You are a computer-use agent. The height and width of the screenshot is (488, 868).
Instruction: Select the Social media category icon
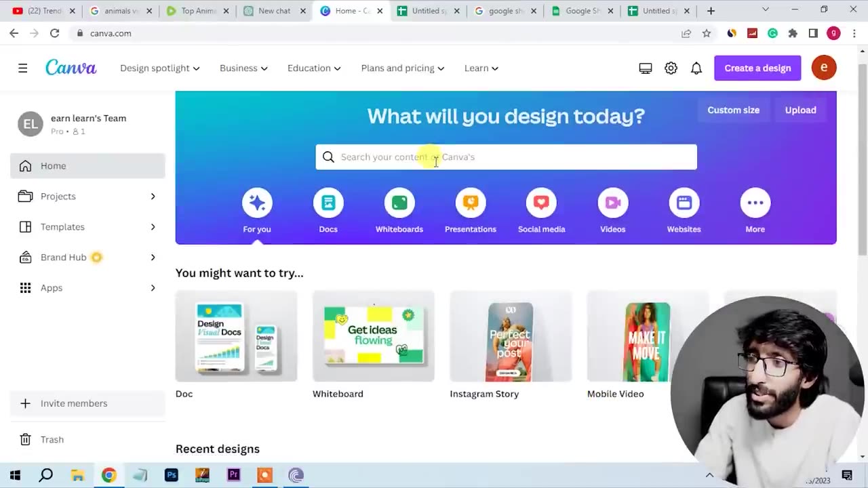tap(541, 203)
